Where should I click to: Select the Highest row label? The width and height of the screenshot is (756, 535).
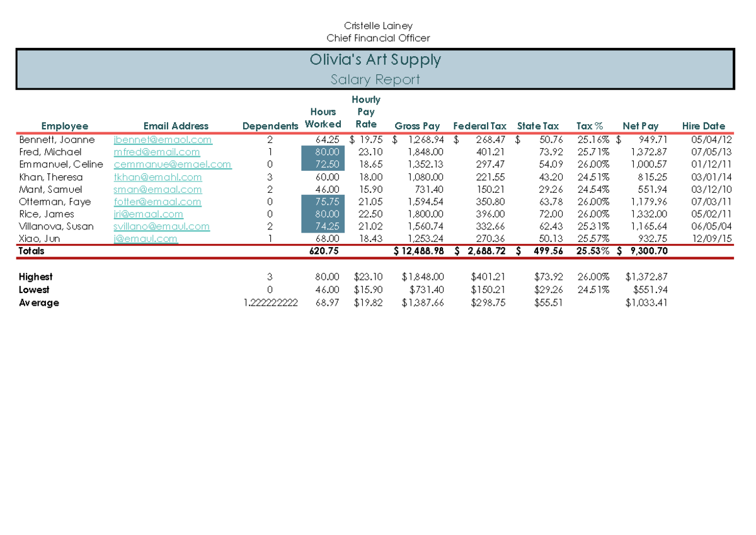pyautogui.click(x=36, y=277)
